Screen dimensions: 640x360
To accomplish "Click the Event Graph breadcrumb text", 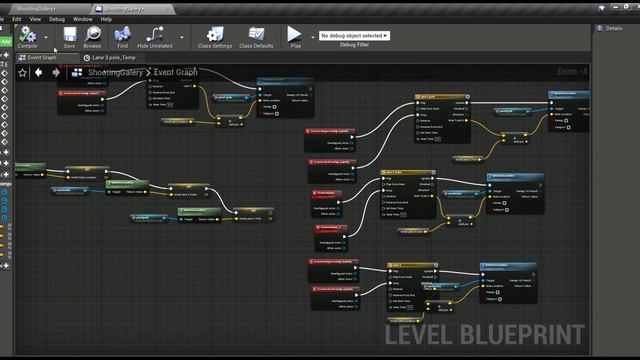I will [176, 72].
